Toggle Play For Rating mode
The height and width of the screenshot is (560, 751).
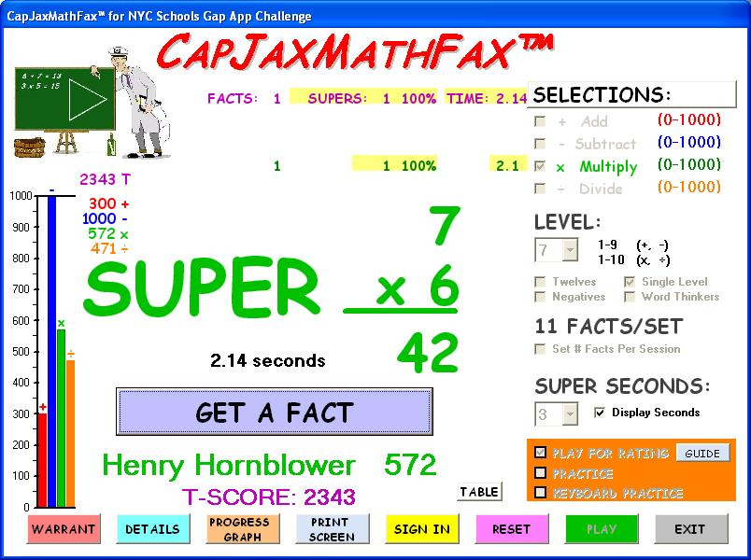tap(540, 453)
